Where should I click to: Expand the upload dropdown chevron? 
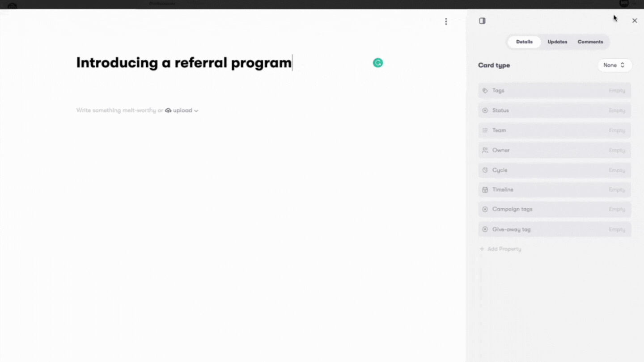tap(196, 111)
